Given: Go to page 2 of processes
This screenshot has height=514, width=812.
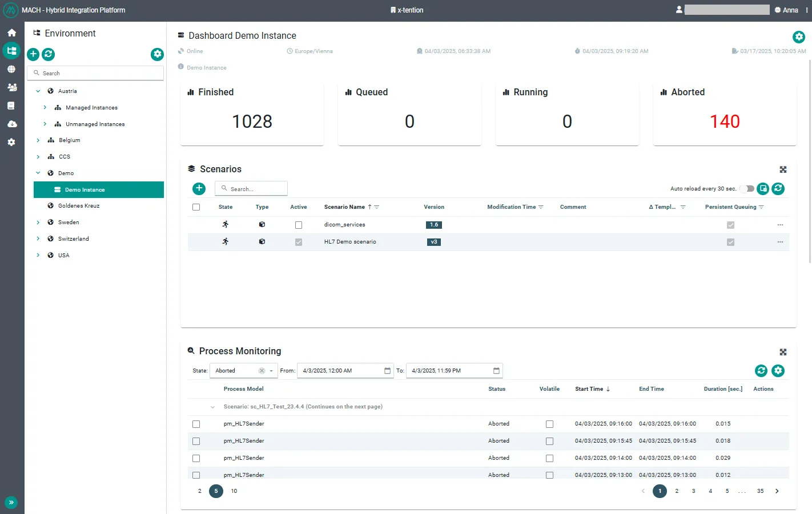Looking at the screenshot, I should click(x=677, y=491).
